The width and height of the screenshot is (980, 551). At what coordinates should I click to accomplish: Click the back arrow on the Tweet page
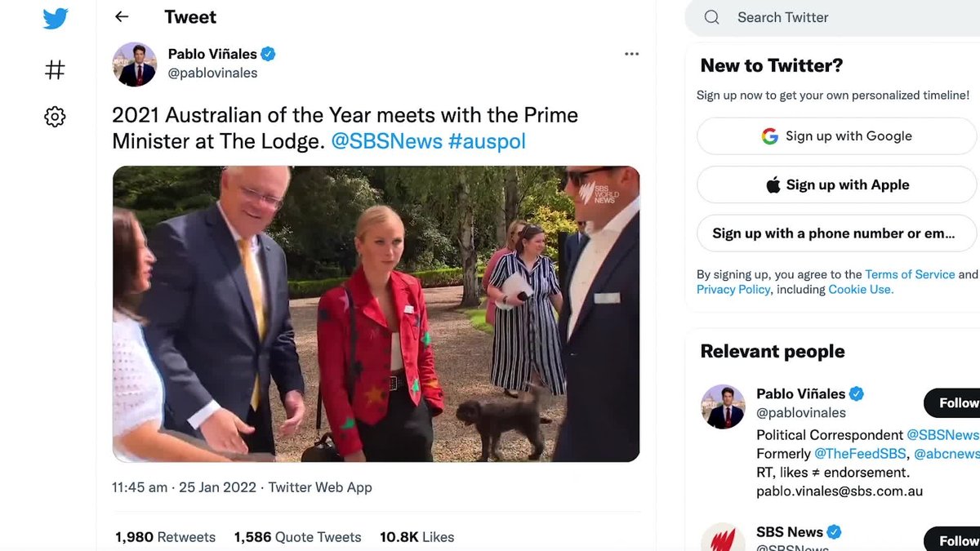(x=122, y=16)
